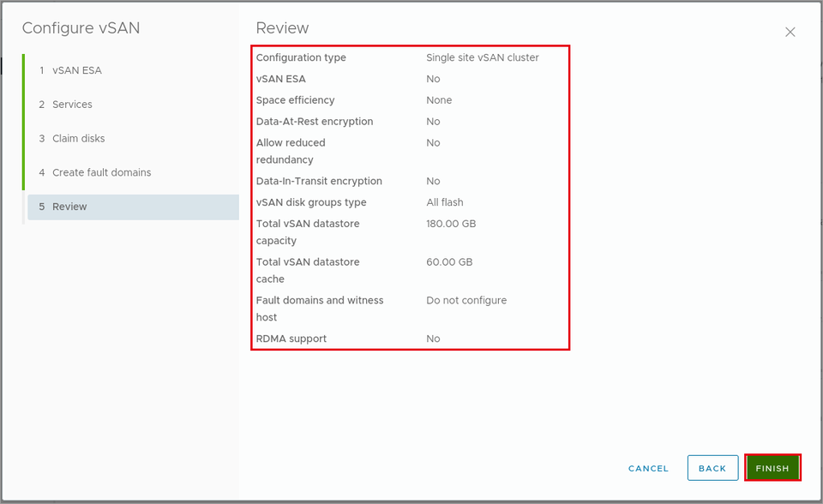The image size is (823, 504).
Task: Click the Total vSAN datastore cache label
Action: (x=308, y=270)
